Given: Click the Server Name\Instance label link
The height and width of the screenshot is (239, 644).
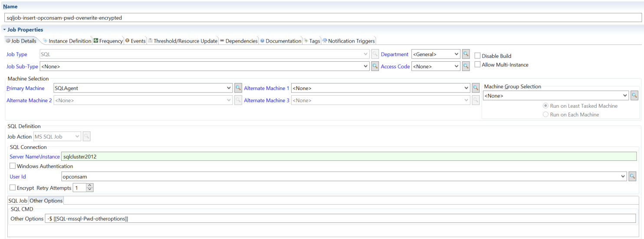Looking at the screenshot, I should (35, 156).
